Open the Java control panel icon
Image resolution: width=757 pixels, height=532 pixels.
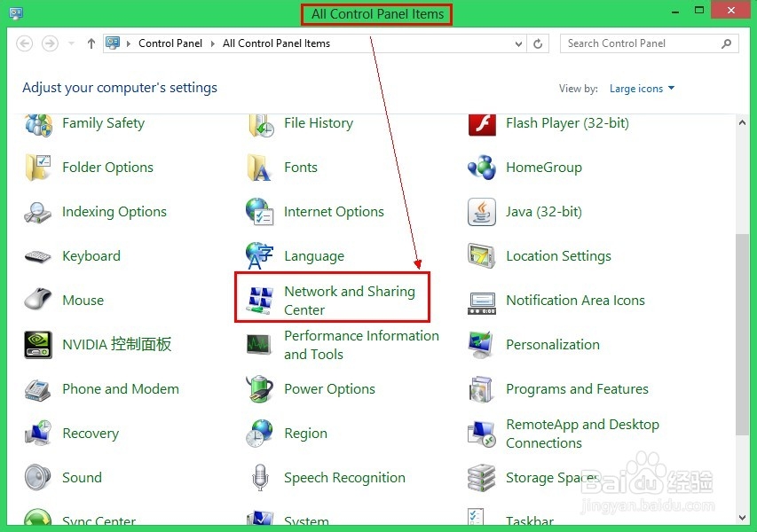point(482,212)
